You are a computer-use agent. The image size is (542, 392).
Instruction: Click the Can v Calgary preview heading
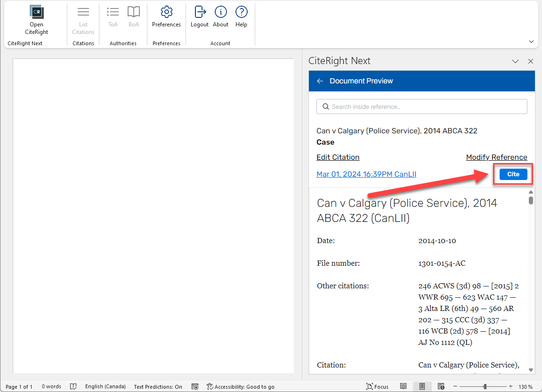point(407,210)
